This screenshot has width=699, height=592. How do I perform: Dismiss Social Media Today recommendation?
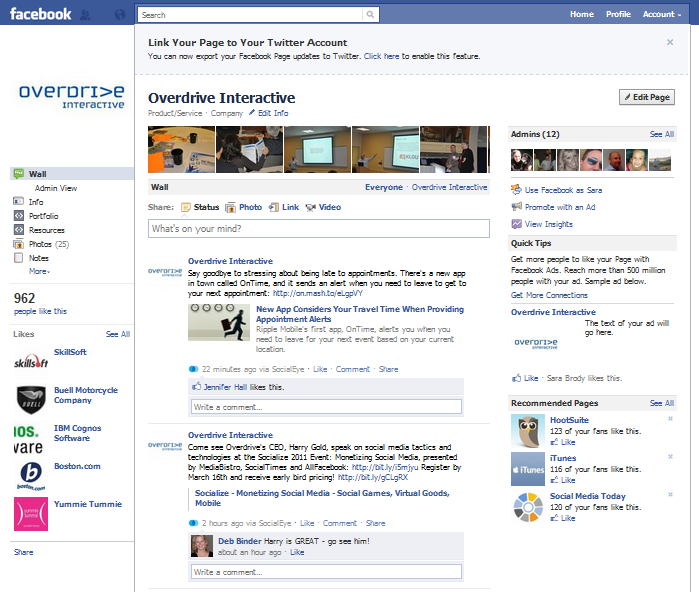pos(670,495)
